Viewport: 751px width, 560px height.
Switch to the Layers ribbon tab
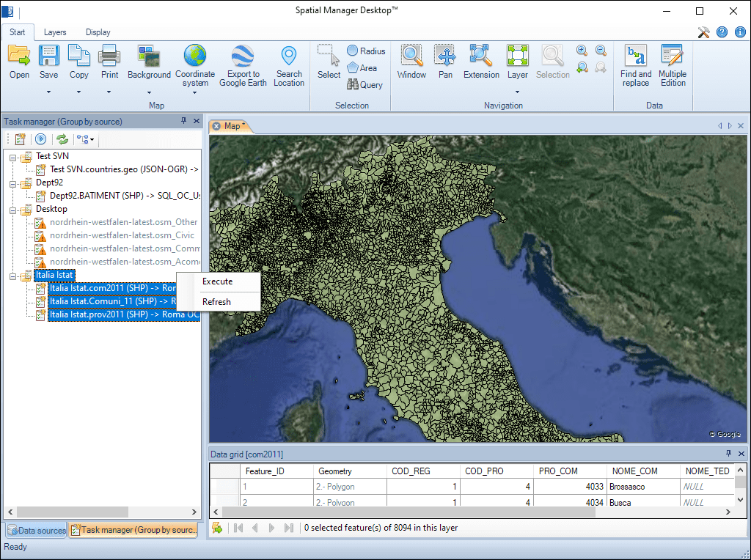click(55, 32)
